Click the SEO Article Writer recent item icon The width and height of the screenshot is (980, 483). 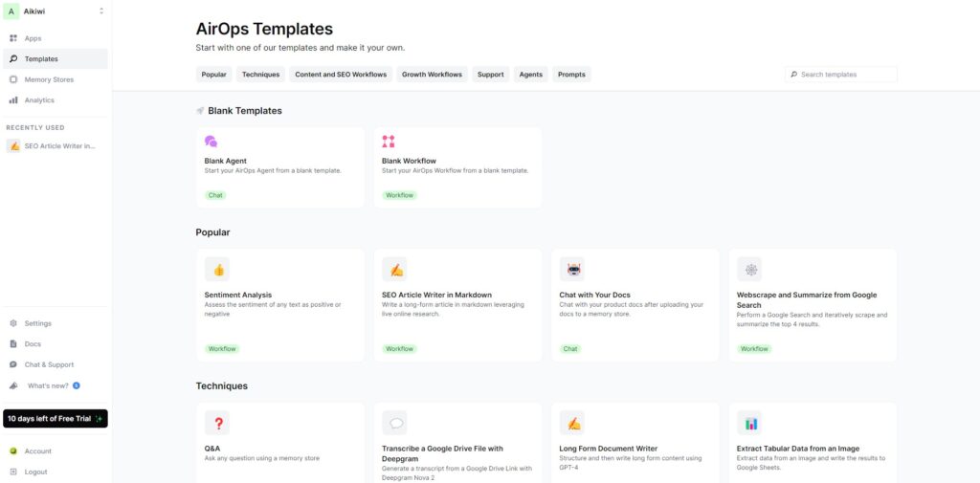click(x=13, y=145)
